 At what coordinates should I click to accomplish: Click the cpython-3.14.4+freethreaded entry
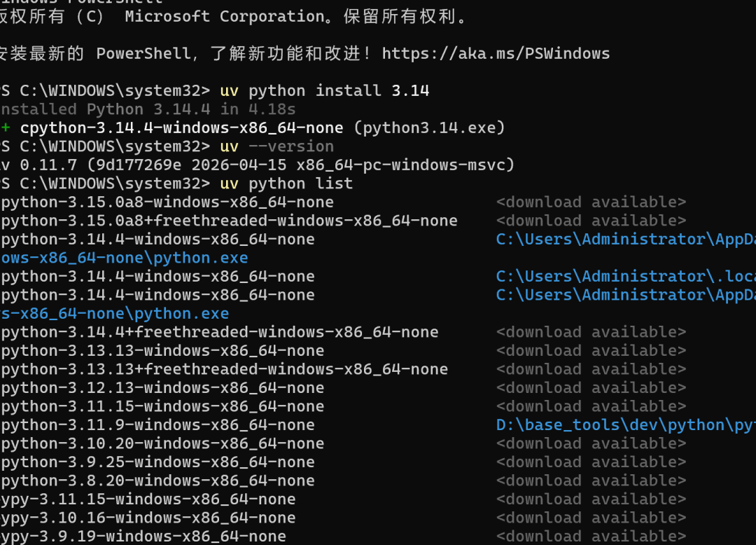tap(219, 332)
